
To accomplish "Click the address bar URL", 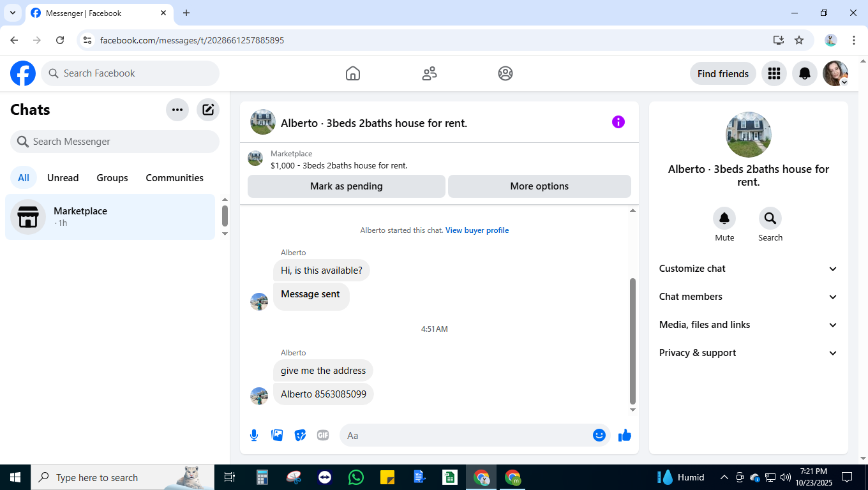I will [x=192, y=40].
